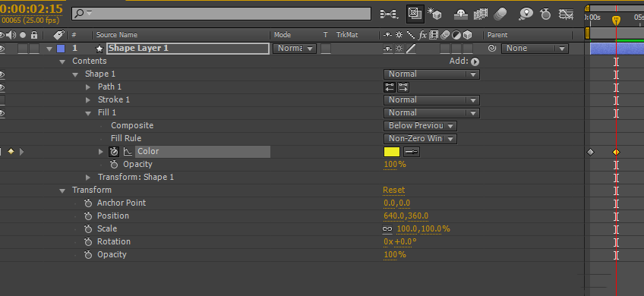644x296 pixels.
Task: Expand Transform: Shape 1
Action: tap(88, 178)
